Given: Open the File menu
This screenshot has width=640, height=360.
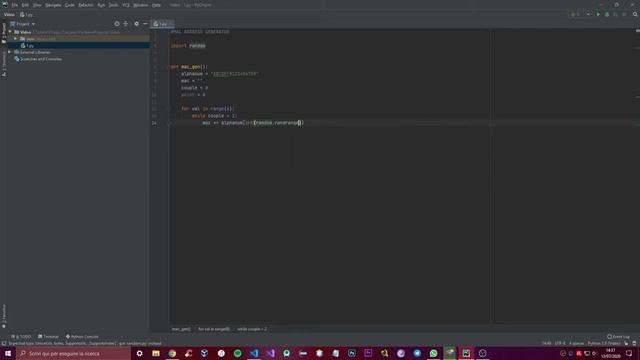Looking at the screenshot, I should (x=15, y=5).
